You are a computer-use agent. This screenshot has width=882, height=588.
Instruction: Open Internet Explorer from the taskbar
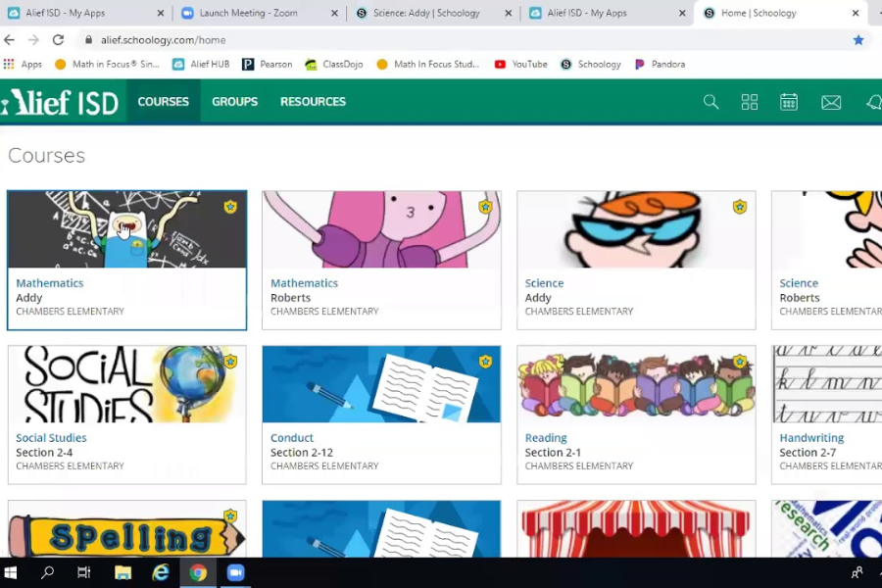[161, 572]
